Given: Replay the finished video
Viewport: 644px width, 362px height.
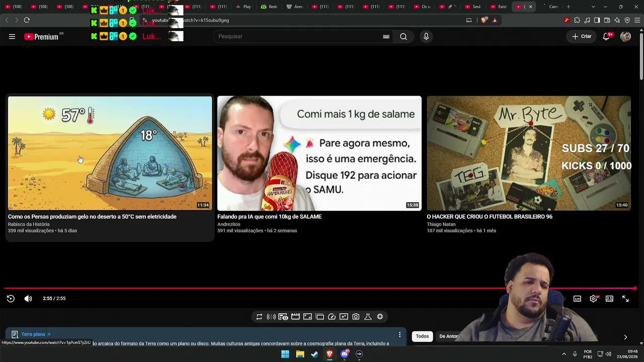Looking at the screenshot, I should [x=11, y=299].
